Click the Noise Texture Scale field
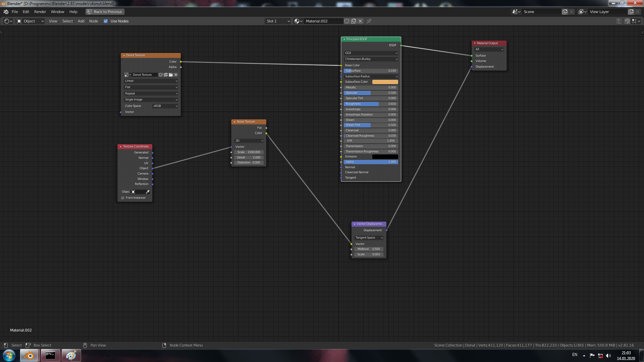The width and height of the screenshot is (644, 362). point(249,152)
